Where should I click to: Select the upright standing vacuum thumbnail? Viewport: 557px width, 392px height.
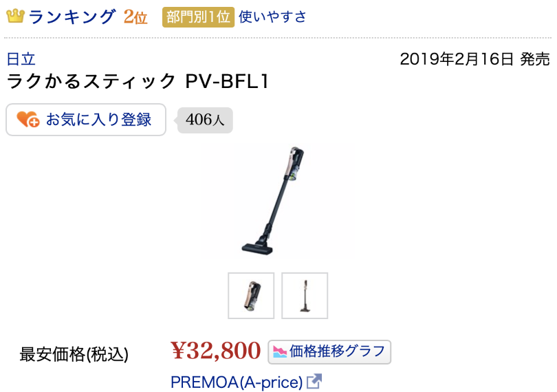tap(305, 296)
